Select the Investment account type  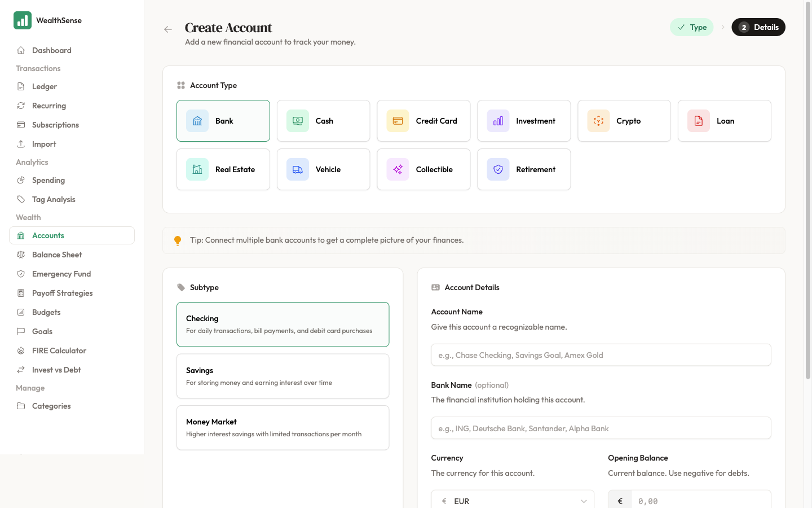tap(524, 121)
